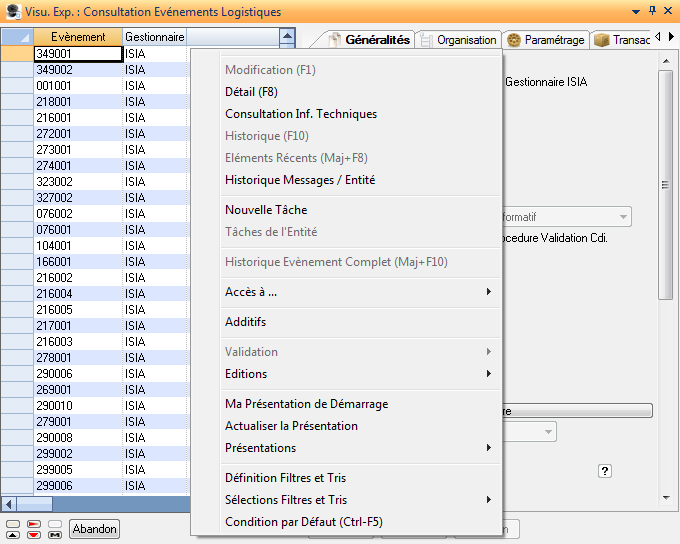Click Définition Filtres et Tris
The height and width of the screenshot is (544, 680).
click(x=285, y=478)
